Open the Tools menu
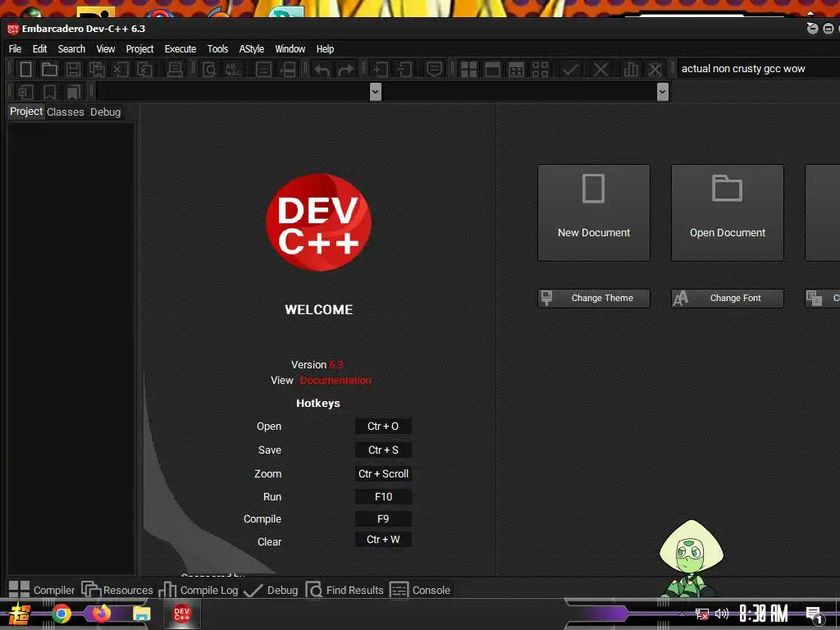The width and height of the screenshot is (840, 630). (217, 48)
